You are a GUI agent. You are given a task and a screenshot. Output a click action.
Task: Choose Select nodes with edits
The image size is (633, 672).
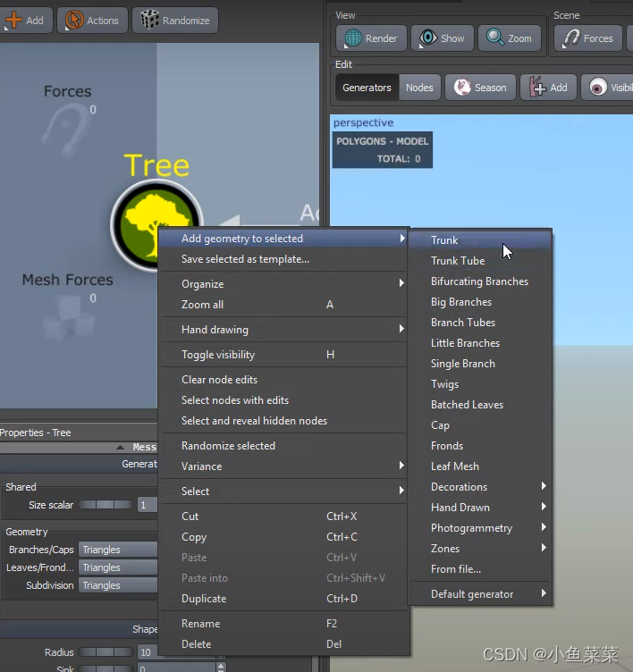tap(283, 399)
